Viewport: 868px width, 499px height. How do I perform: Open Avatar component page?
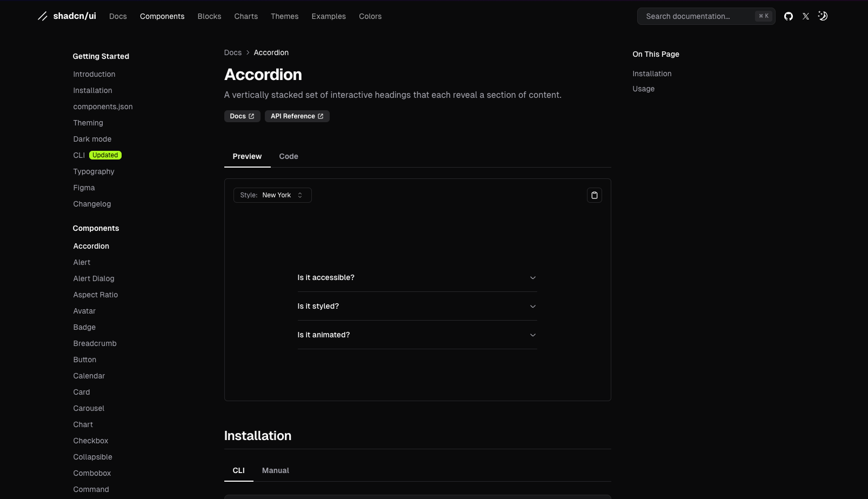tap(84, 311)
